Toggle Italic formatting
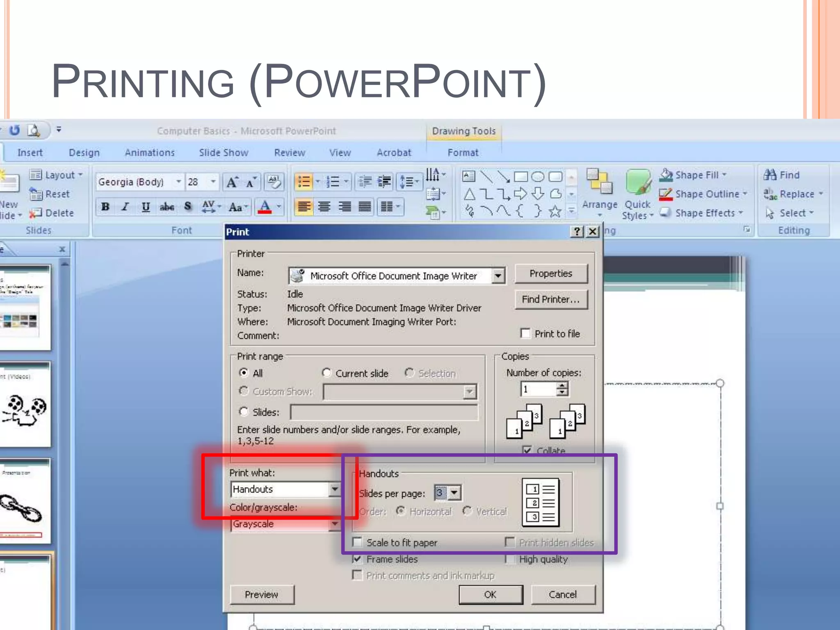The image size is (840, 630). tap(126, 207)
